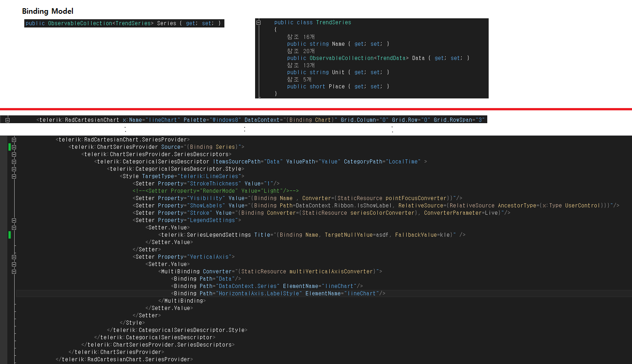
Task: Collapse the VerticalAxis Setter block
Action: point(14,257)
